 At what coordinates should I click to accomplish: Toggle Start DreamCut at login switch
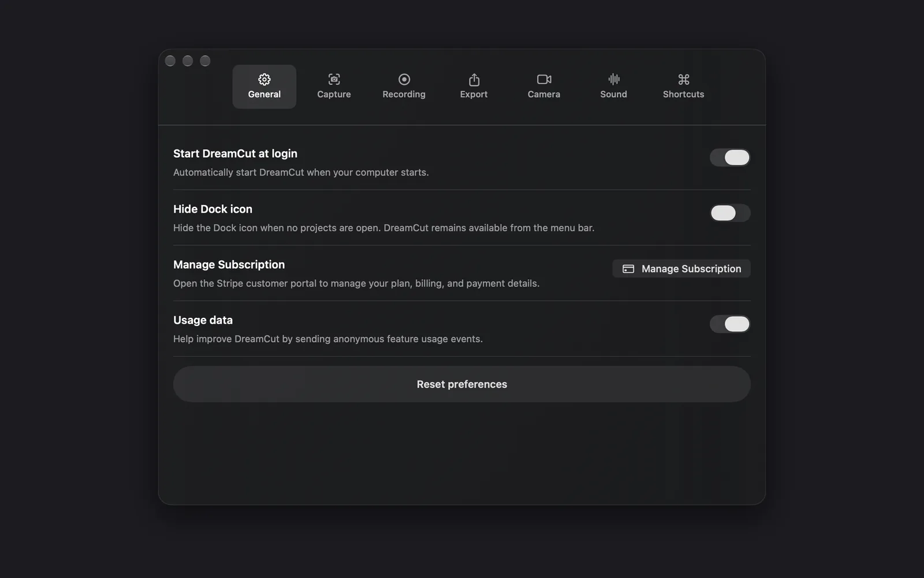click(x=730, y=157)
